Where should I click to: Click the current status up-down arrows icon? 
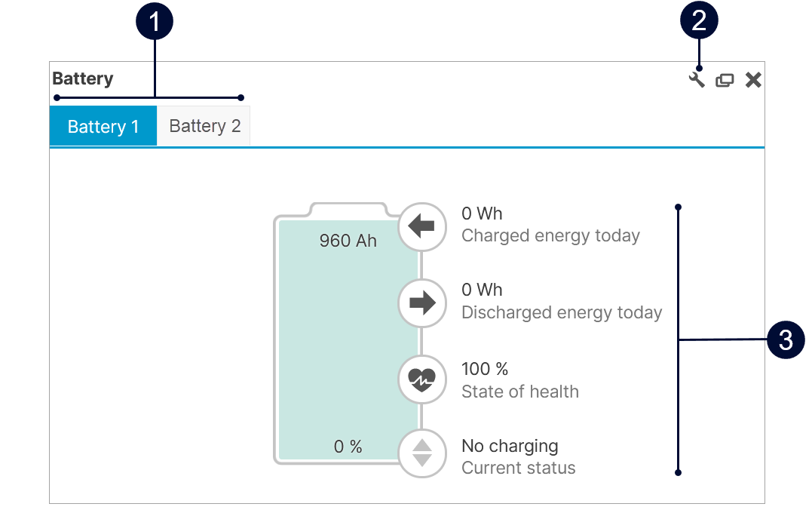pos(422,453)
